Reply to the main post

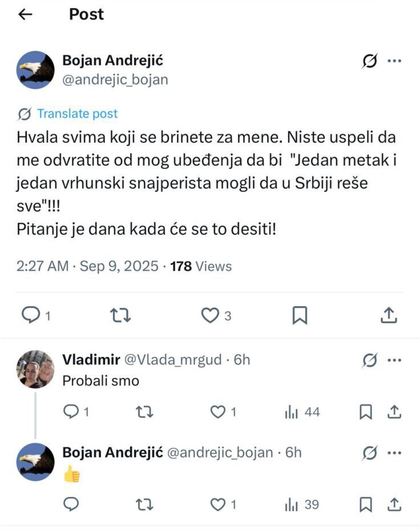point(31,315)
